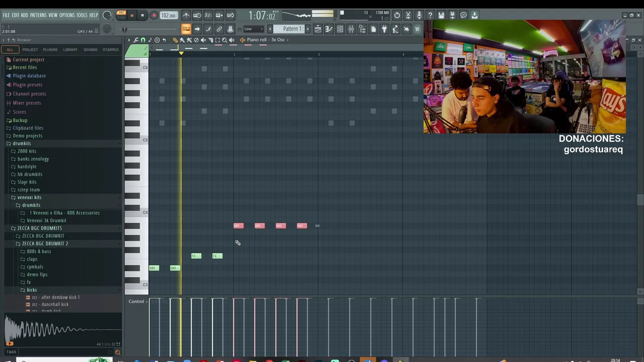Select the Slice tool in piano roll
This screenshot has width=644, height=362.
tap(210, 40)
